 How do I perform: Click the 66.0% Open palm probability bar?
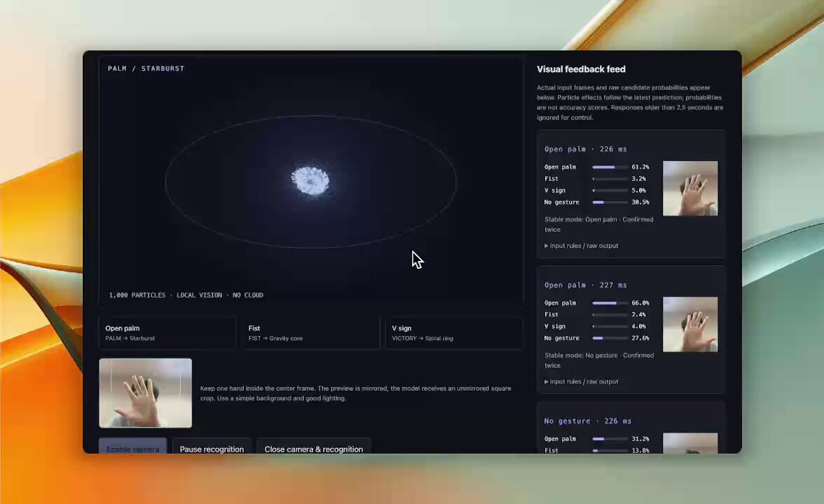(x=610, y=303)
